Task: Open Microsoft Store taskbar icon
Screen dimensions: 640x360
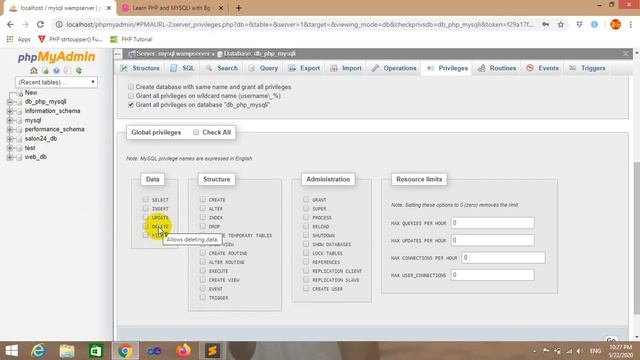Action: tap(96, 351)
